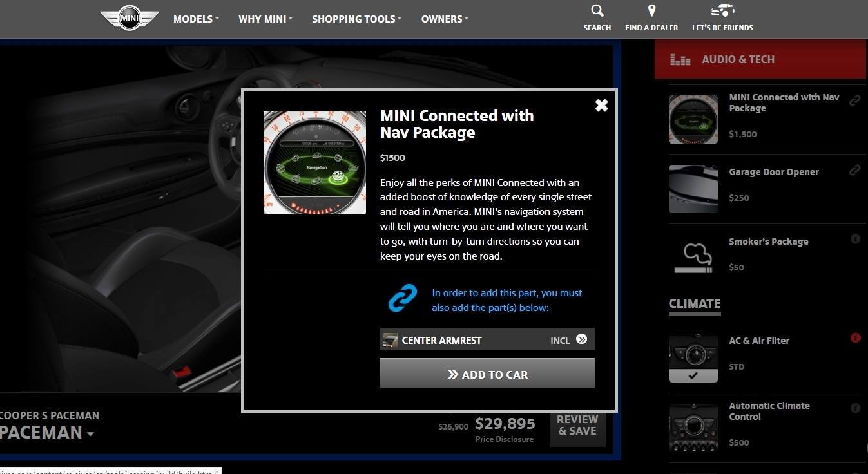Open Let's Be Friends car icon
This screenshot has width=868, height=474.
(x=722, y=11)
